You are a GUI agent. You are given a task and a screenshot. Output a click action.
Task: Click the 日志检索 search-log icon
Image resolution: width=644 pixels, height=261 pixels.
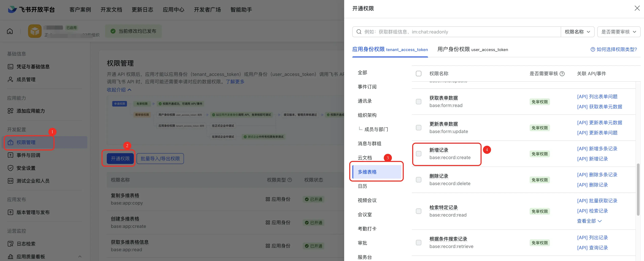[10, 244]
